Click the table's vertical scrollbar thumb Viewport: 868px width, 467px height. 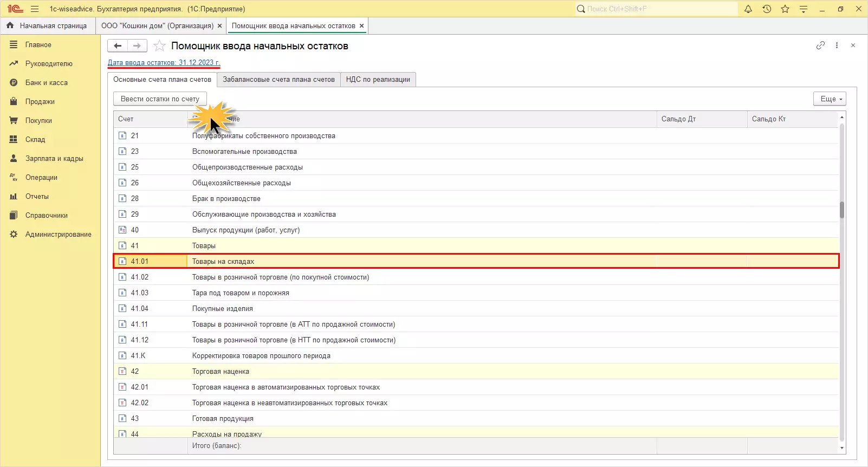click(x=842, y=210)
